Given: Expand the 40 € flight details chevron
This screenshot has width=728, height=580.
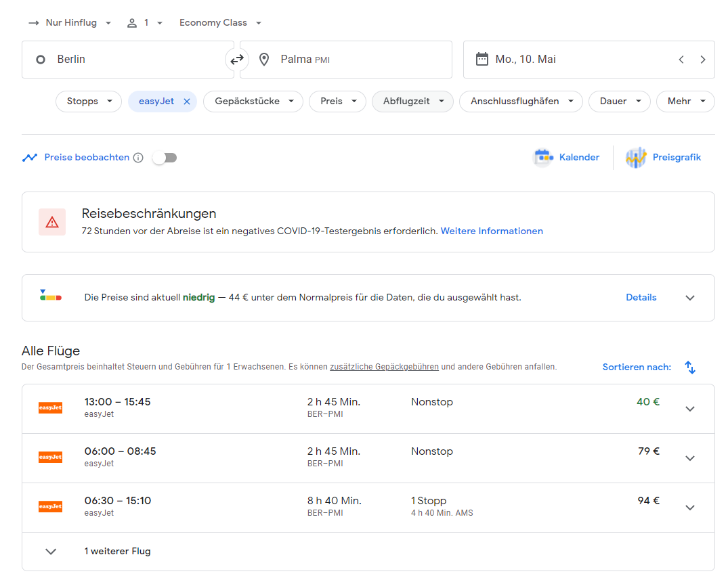Looking at the screenshot, I should 690,409.
